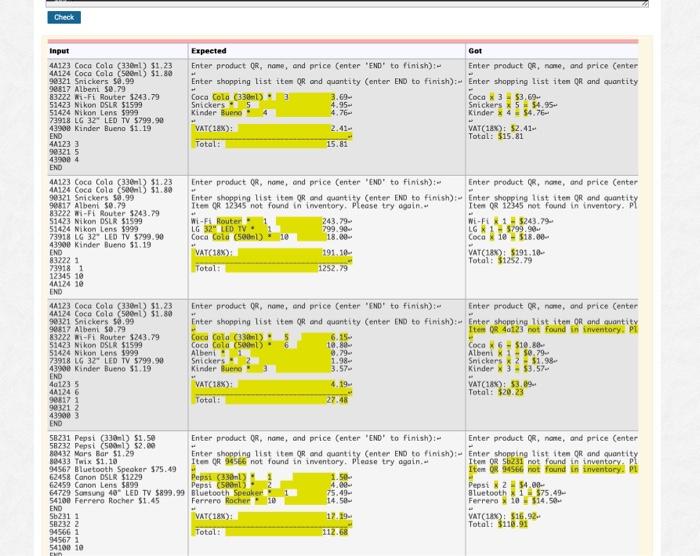Select the Got column header
The image size is (700, 556).
[x=475, y=51]
